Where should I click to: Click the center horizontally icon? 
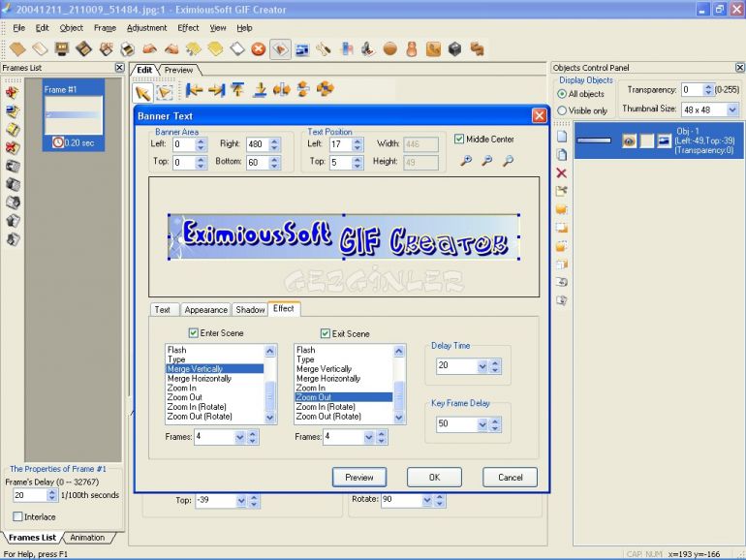(282, 89)
